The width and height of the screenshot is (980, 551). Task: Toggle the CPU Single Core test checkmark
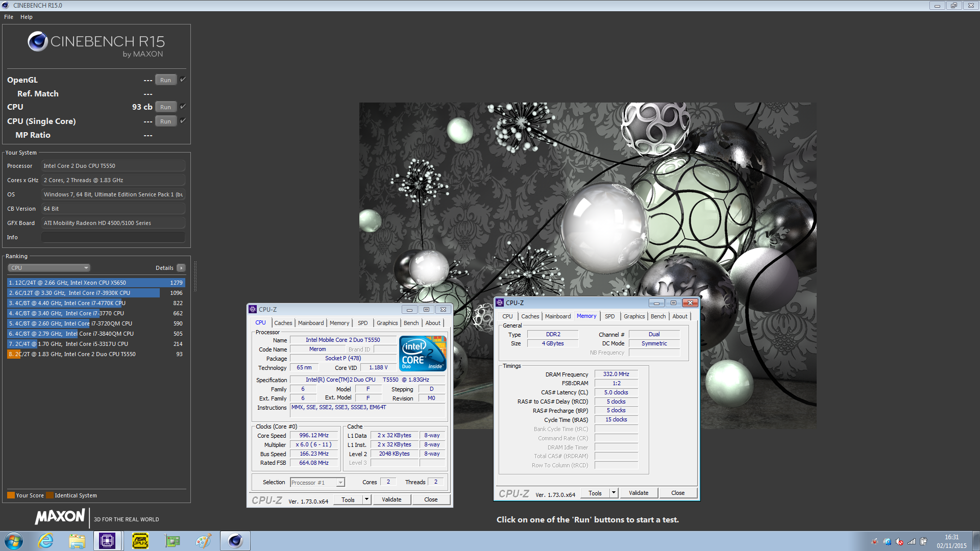(183, 120)
